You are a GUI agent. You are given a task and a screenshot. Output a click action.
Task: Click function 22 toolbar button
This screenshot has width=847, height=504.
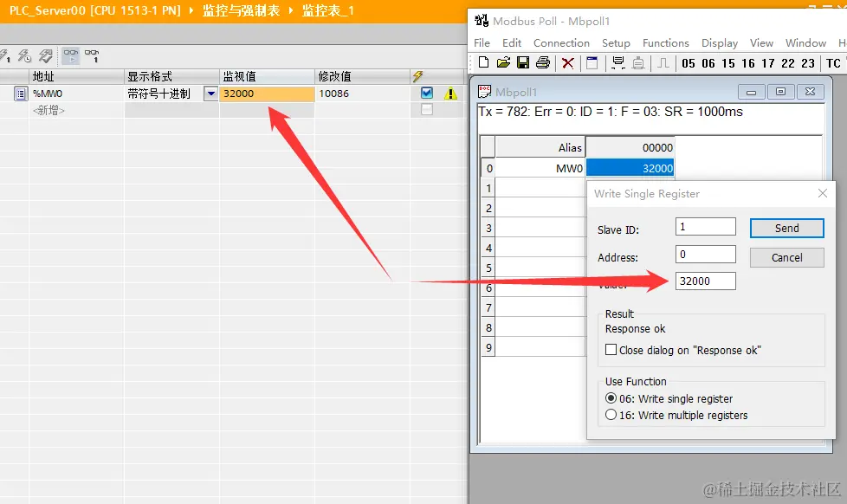coord(788,63)
